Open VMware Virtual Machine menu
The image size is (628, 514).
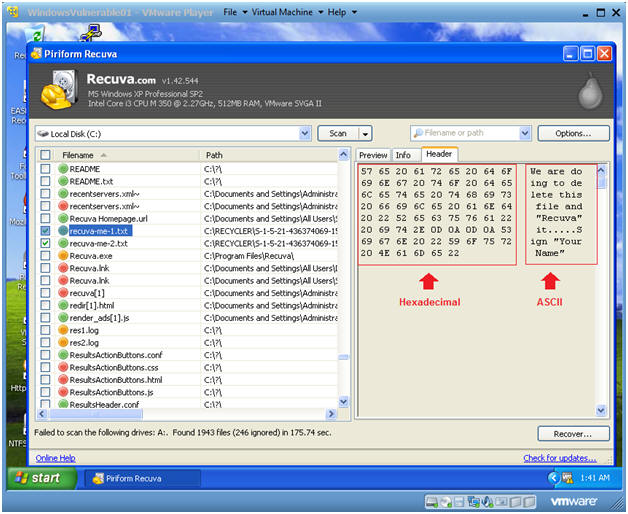(x=287, y=12)
